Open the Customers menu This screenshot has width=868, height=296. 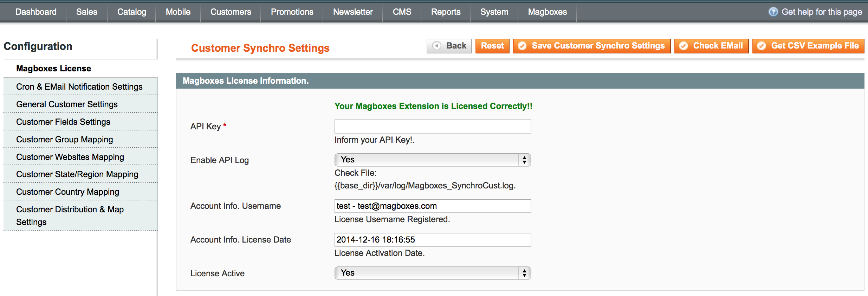(231, 12)
